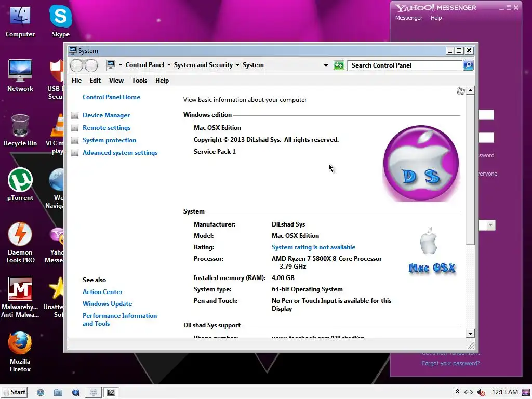Open Action Center link
The width and height of the screenshot is (532, 399).
102,292
